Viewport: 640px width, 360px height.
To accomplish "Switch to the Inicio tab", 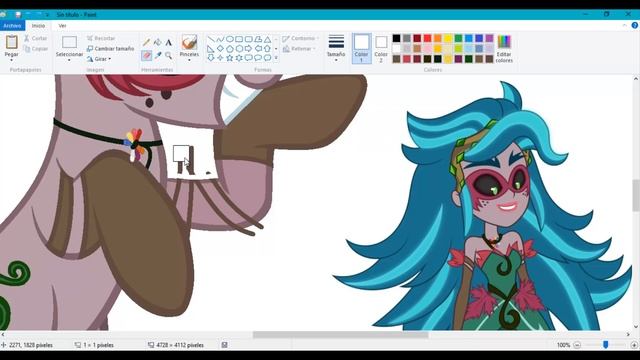I will 38,26.
